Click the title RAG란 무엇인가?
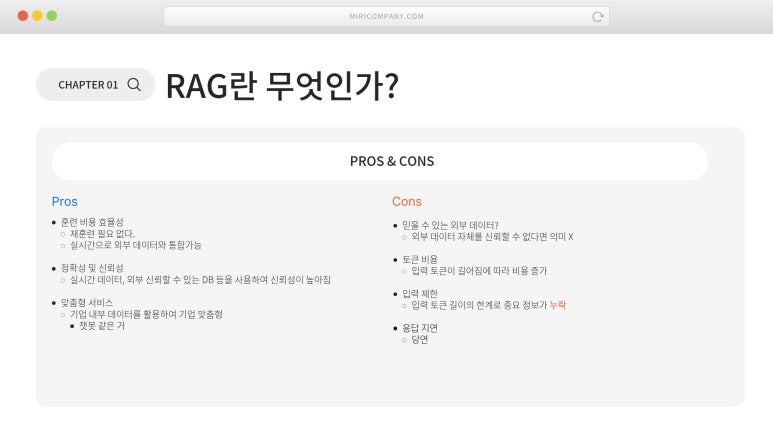Screen dimensions: 773x435 coord(282,86)
